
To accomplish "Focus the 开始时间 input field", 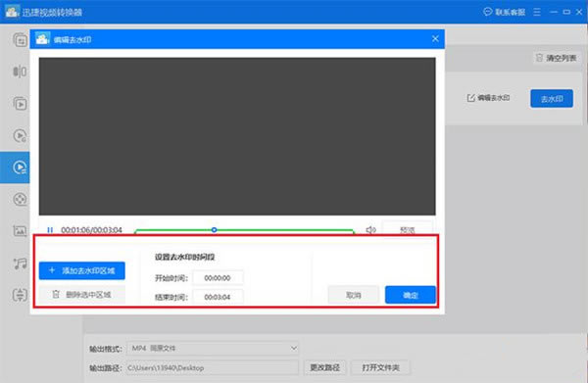I will [218, 278].
